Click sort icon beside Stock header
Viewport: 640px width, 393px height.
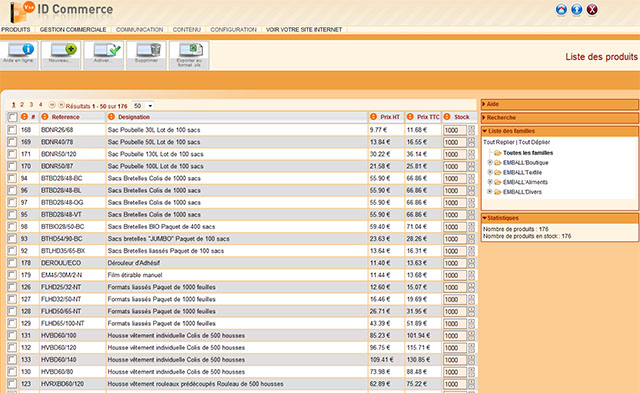coord(447,117)
